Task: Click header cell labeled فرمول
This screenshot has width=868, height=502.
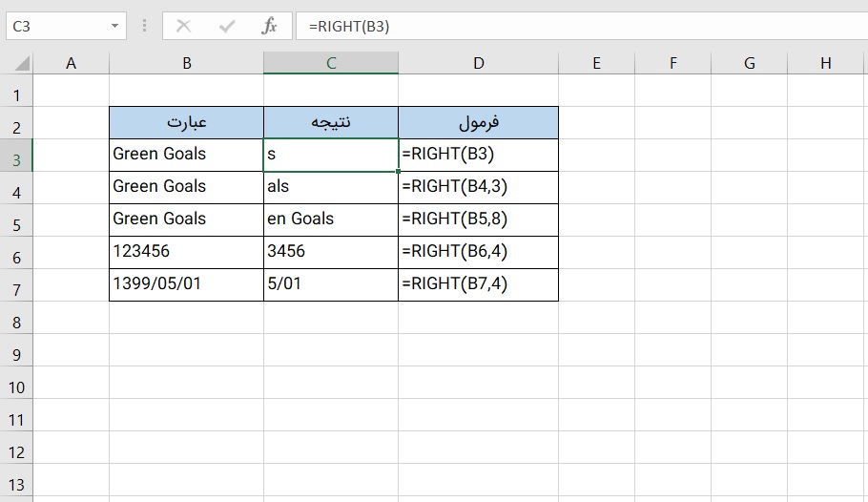Action: tap(478, 122)
